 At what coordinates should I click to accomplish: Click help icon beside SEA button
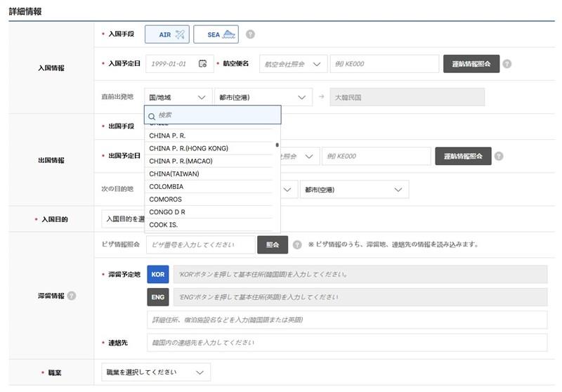[250, 34]
